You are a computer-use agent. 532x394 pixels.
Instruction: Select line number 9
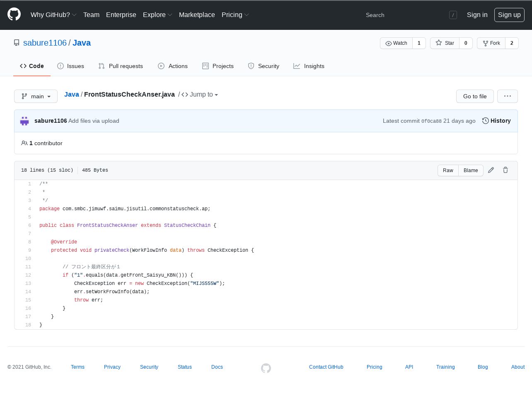29,250
